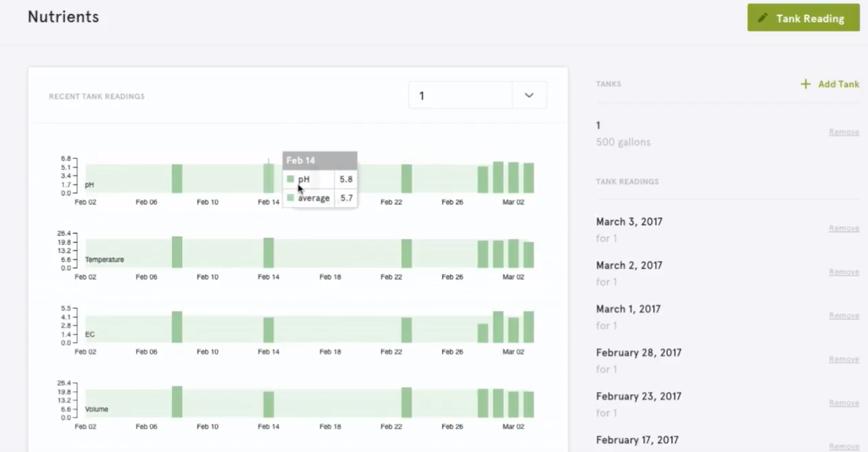
Task: Click the pencil icon on Tank Reading
Action: 762,18
